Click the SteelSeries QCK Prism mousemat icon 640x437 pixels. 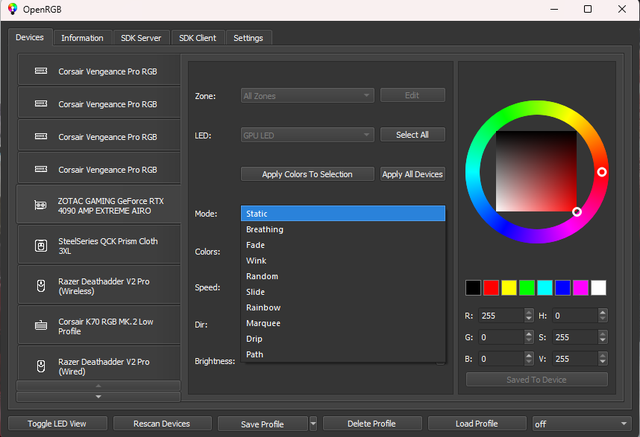(x=41, y=246)
